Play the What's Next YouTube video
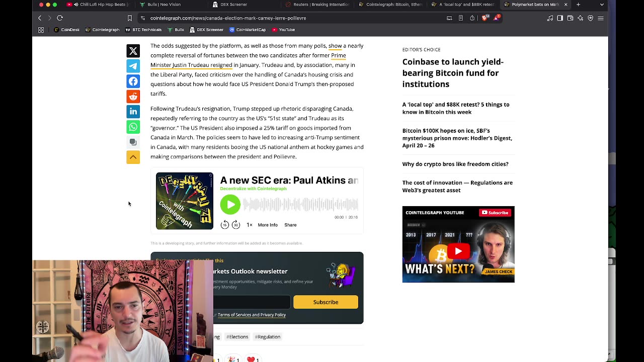Screen dimensions: 644x362 458,251
